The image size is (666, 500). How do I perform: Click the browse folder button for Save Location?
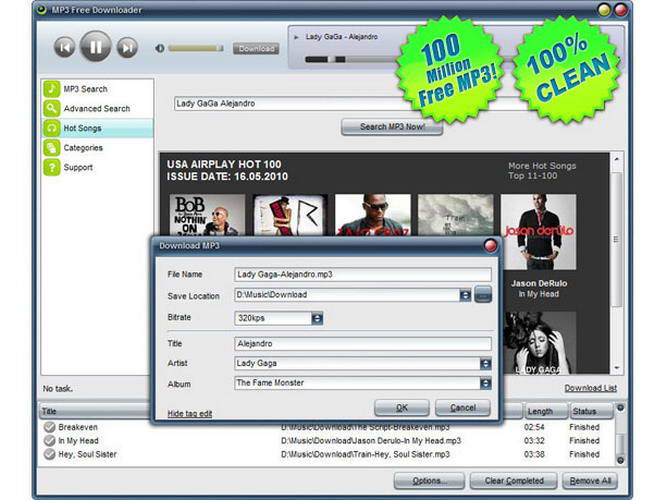483,294
